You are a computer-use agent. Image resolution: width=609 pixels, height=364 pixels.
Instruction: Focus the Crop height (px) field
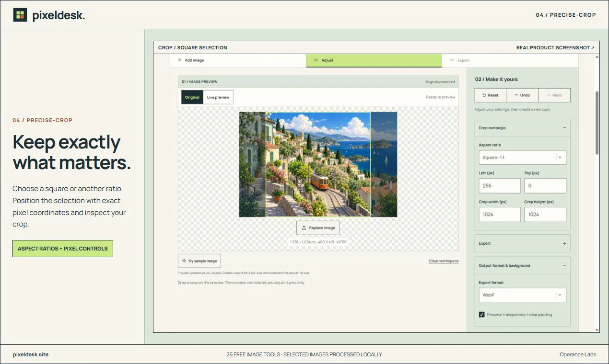[545, 215]
